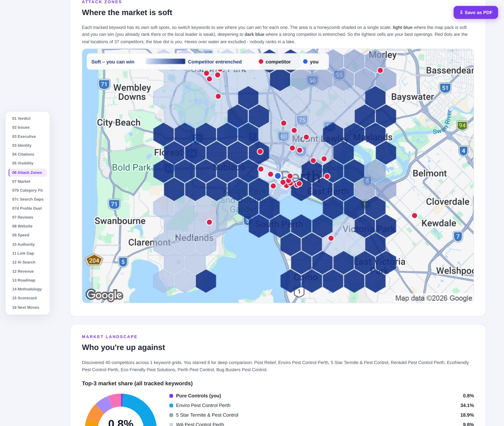Click the route 71 shield near Wembley Downs
Image resolution: width=504 pixels, height=426 pixels.
pos(104,84)
